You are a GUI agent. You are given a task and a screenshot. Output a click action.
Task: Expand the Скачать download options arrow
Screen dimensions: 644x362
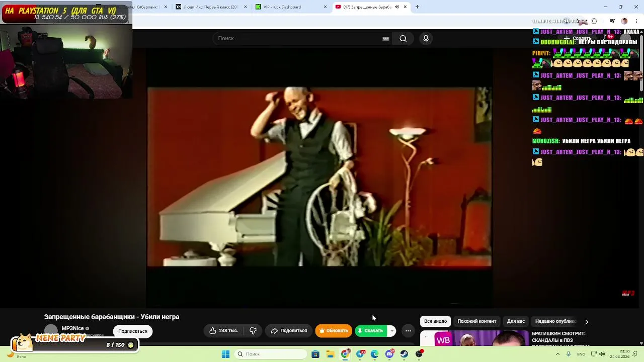[x=391, y=331]
